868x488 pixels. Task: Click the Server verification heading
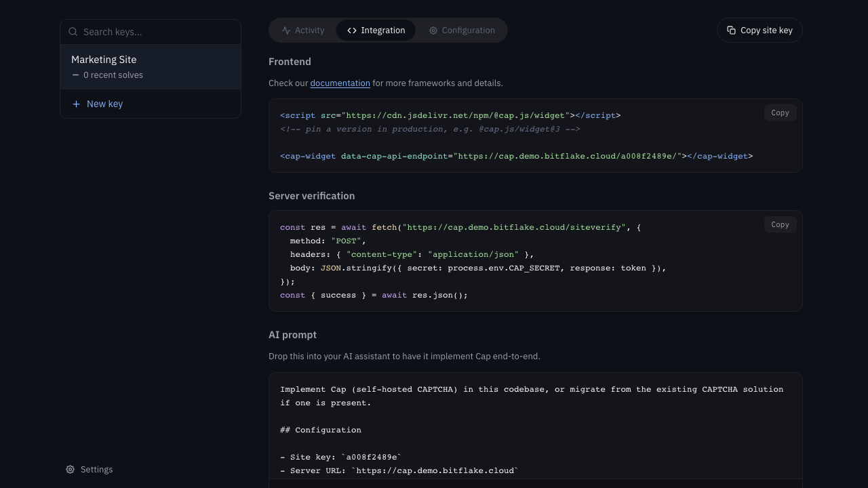click(312, 196)
